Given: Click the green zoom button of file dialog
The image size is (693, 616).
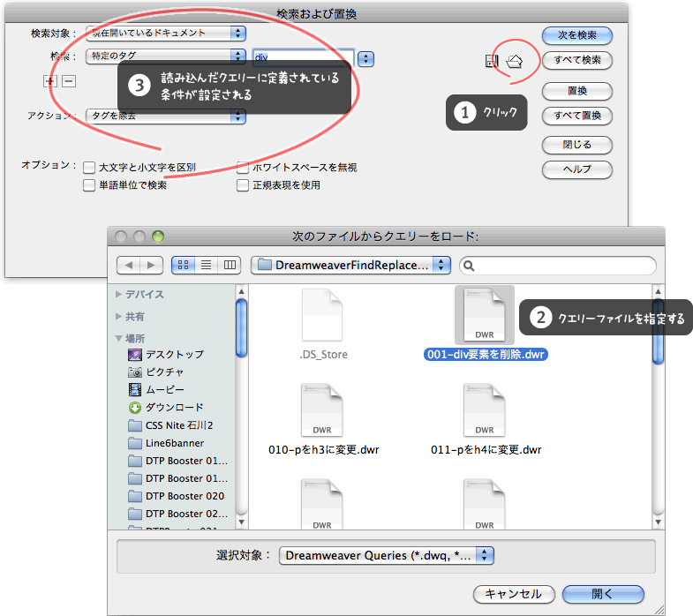Looking at the screenshot, I should 158,237.
